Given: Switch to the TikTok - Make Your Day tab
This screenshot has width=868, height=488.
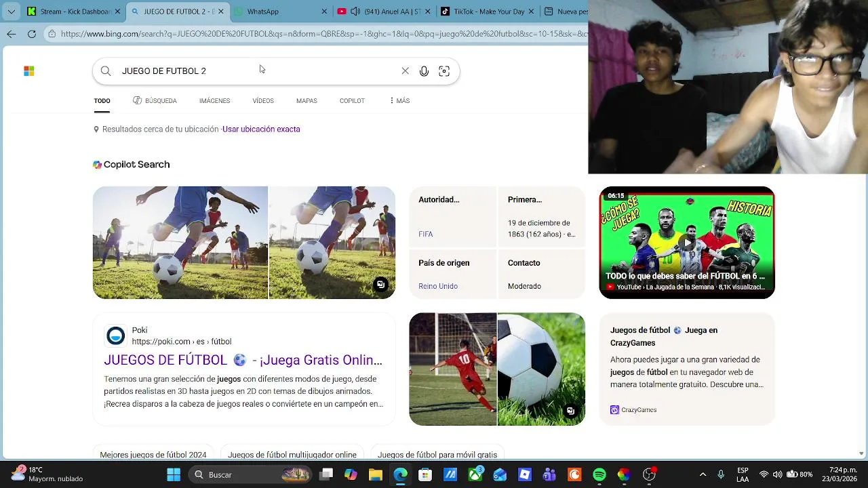Looking at the screenshot, I should [x=487, y=12].
